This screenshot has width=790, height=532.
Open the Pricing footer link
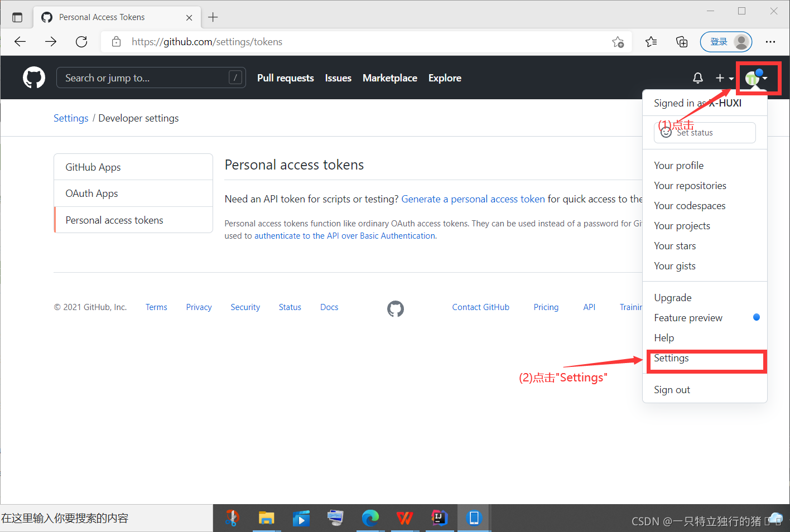546,307
